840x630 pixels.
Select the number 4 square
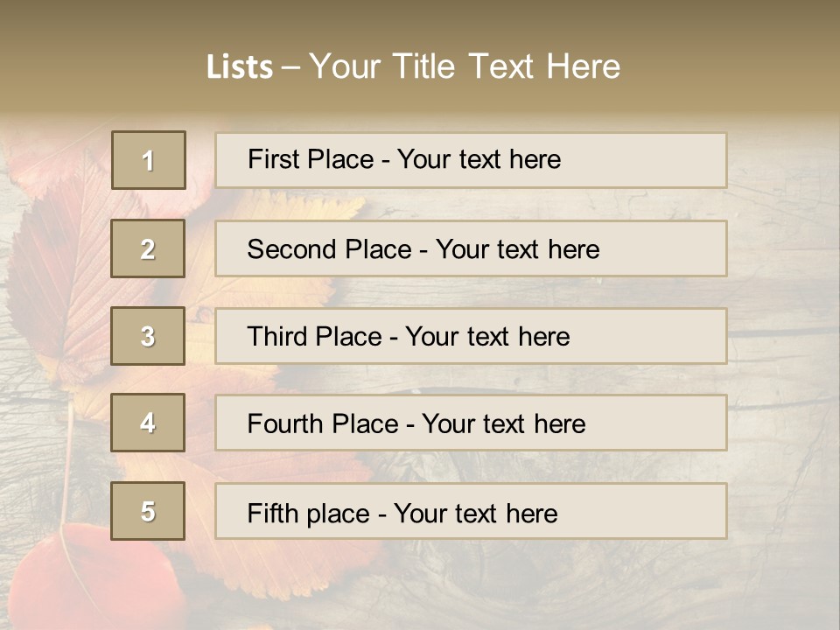click(x=148, y=423)
